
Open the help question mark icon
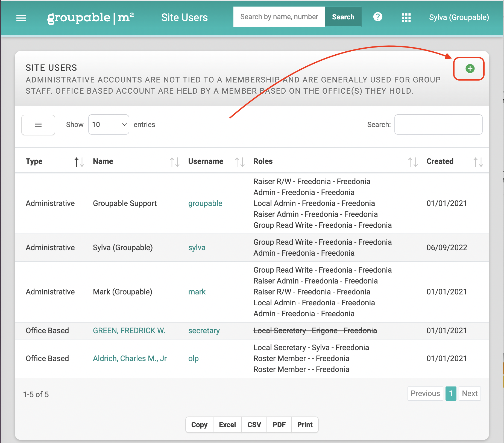(x=378, y=17)
